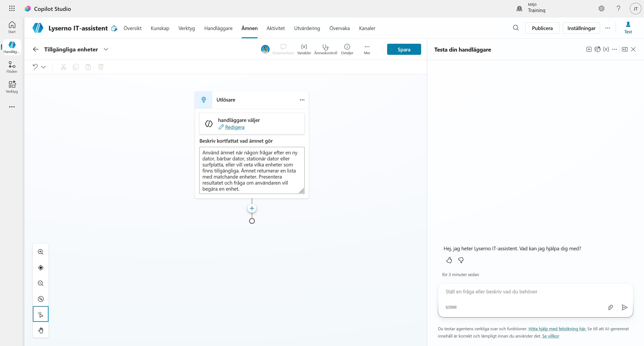
Task: Open Verktyg in the left sidebar
Action: (x=12, y=87)
